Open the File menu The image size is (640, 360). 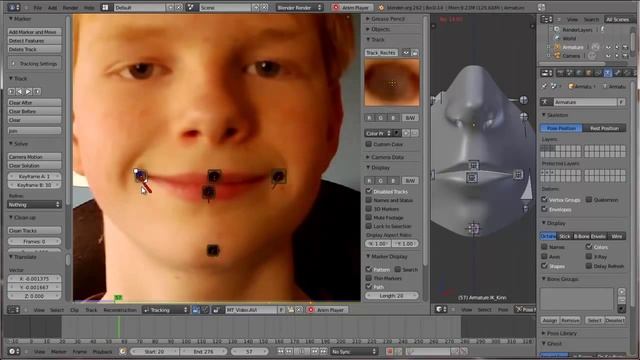(38, 8)
